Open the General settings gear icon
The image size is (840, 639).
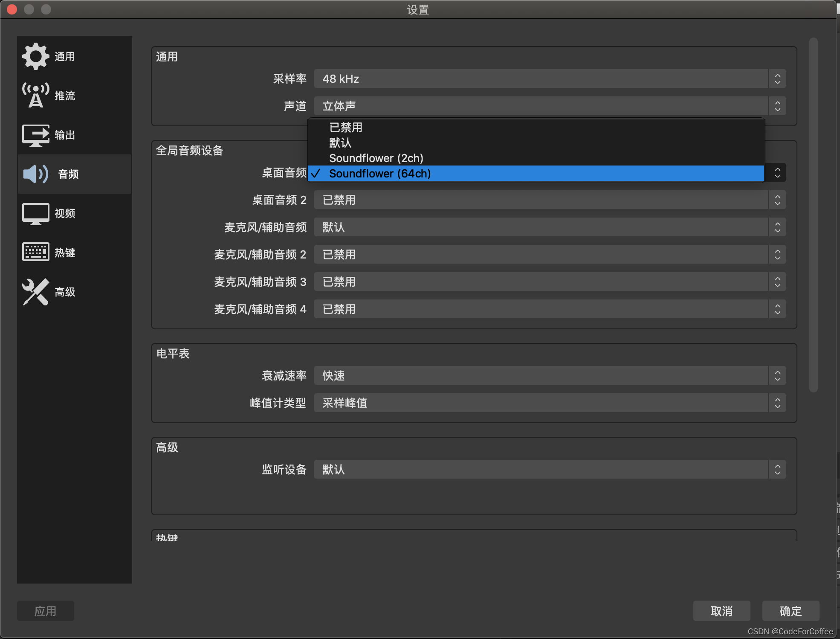pyautogui.click(x=35, y=56)
